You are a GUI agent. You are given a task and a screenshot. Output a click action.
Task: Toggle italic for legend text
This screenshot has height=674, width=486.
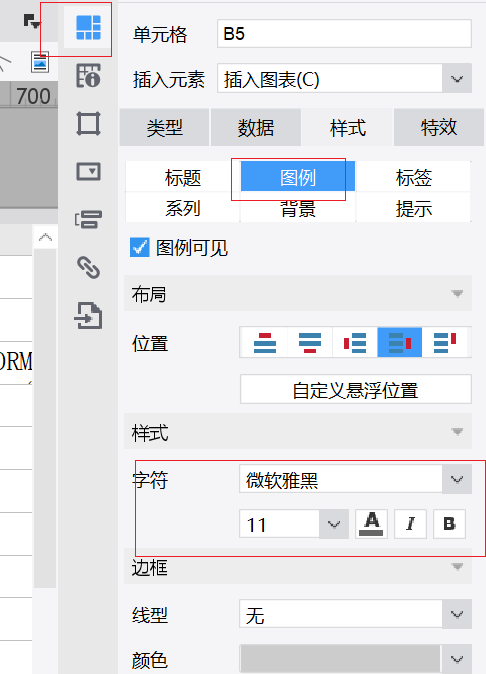click(x=410, y=524)
